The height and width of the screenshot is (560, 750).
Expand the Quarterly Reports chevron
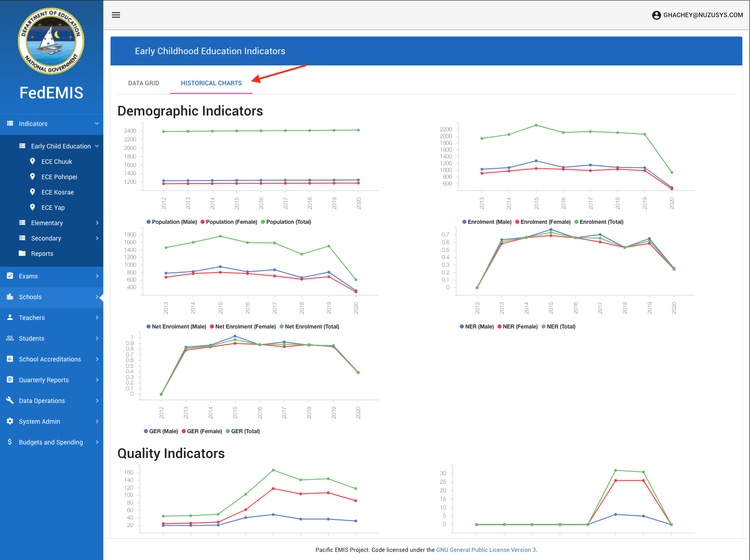pos(97,380)
